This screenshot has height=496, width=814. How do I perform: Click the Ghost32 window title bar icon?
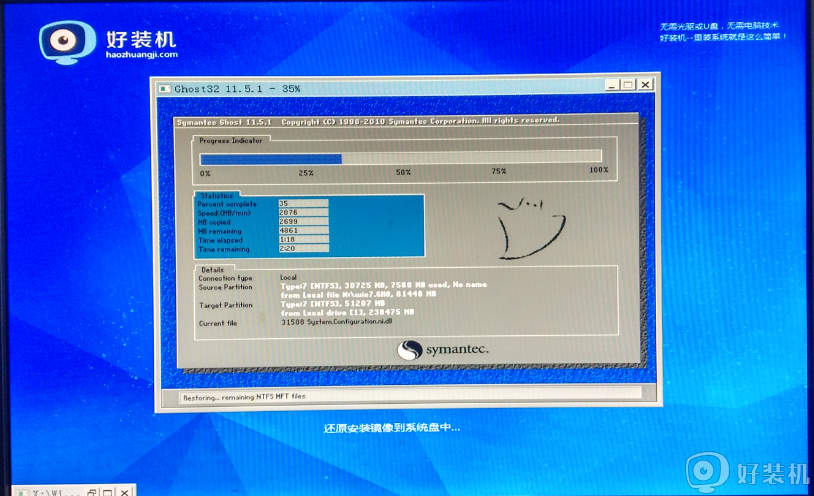tap(165, 89)
